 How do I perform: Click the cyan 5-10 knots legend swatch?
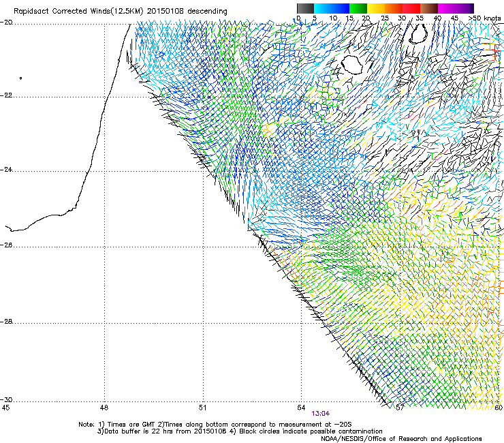tap(323, 8)
